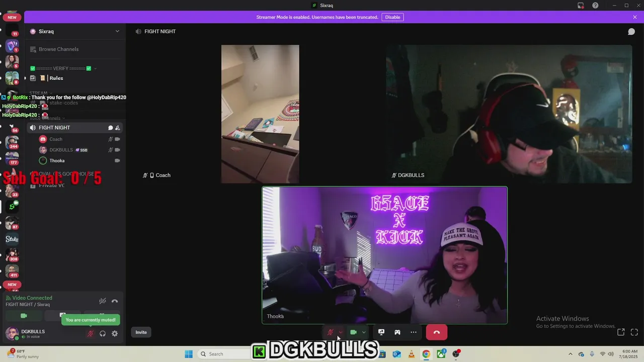Viewport: 644px width, 362px height.
Task: Click the Invite button
Action: pyautogui.click(x=141, y=332)
